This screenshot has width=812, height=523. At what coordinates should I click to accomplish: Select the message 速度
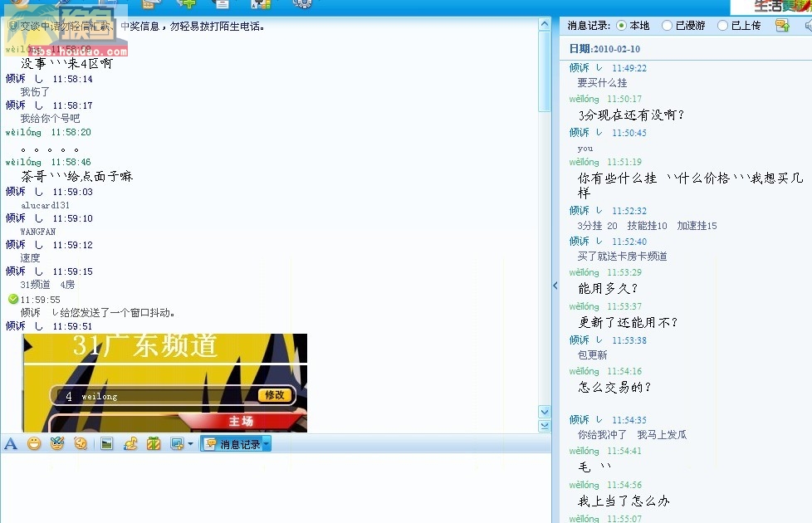coord(30,258)
